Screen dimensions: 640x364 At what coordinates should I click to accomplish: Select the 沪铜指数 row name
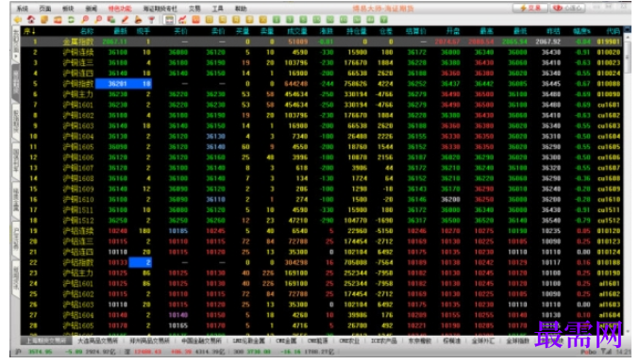point(78,84)
